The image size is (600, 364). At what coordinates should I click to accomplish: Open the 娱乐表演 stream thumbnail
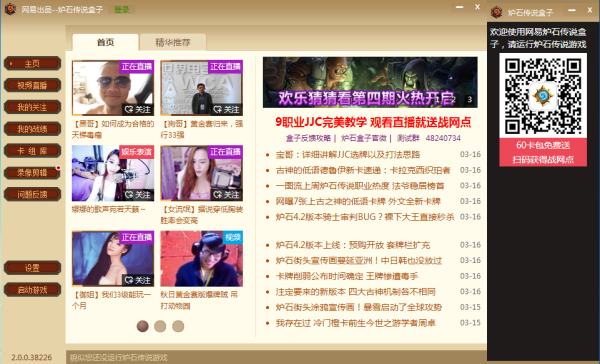(112, 173)
